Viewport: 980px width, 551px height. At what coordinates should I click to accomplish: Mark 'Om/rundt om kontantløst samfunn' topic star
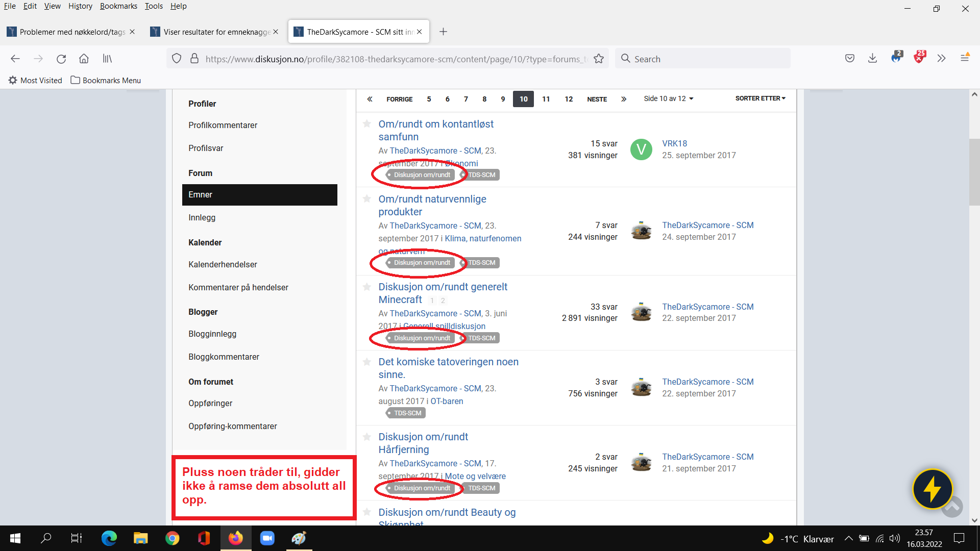click(x=366, y=124)
